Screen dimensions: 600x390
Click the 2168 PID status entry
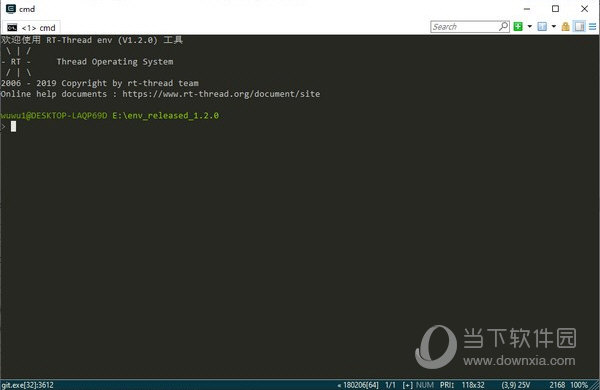pos(557,385)
